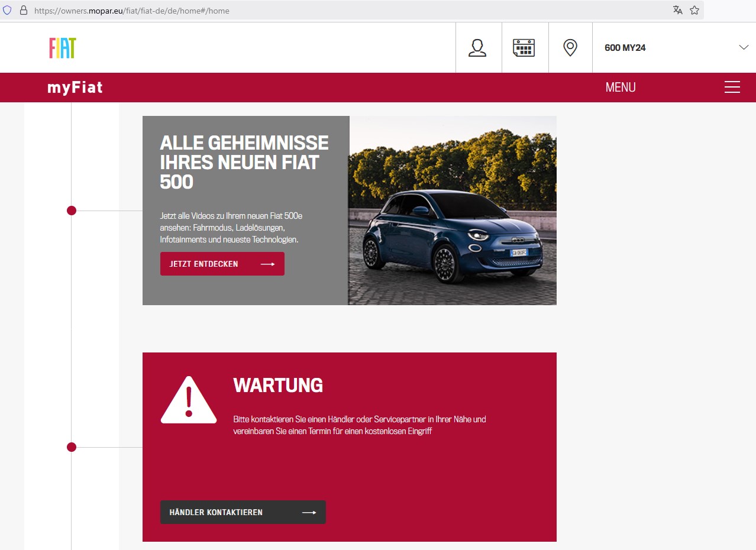Image resolution: width=756 pixels, height=550 pixels.
Task: Open the calendar appointment icon
Action: pos(524,48)
